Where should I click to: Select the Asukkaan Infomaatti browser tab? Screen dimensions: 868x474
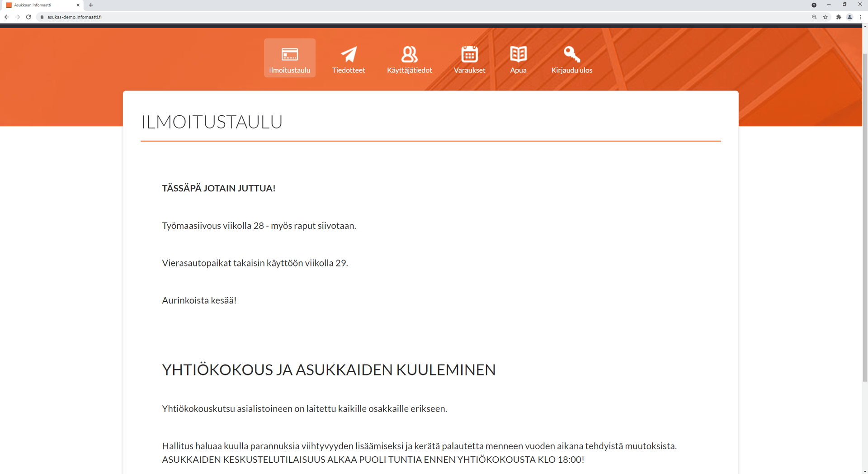(42, 5)
